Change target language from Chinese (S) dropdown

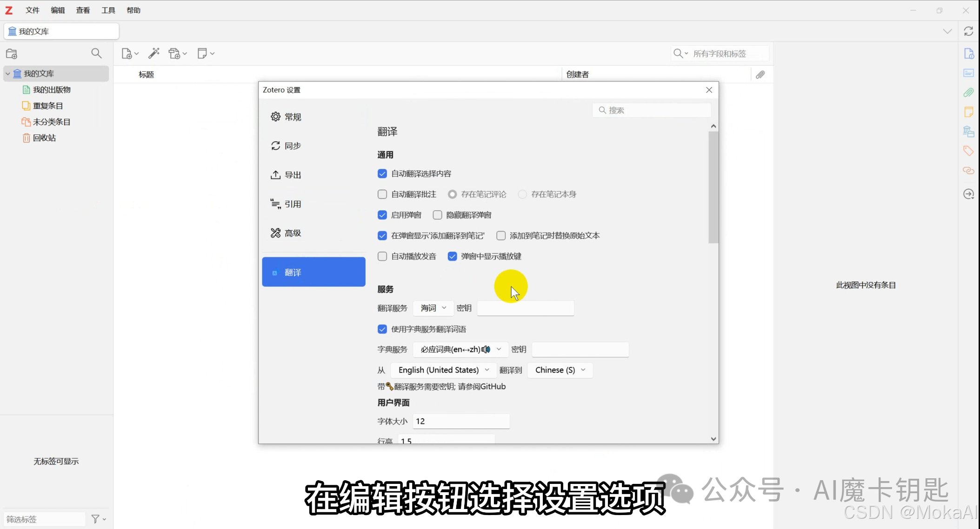pos(560,370)
